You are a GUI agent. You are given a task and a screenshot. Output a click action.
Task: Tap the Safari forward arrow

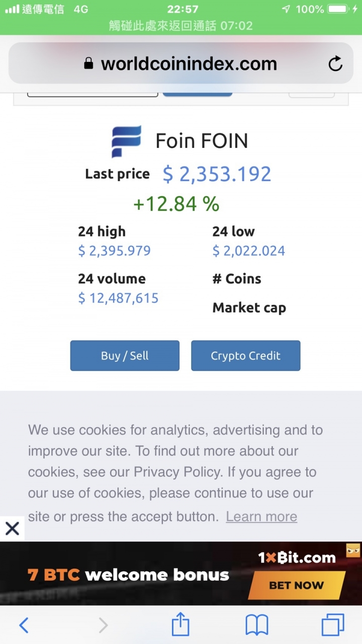(103, 625)
